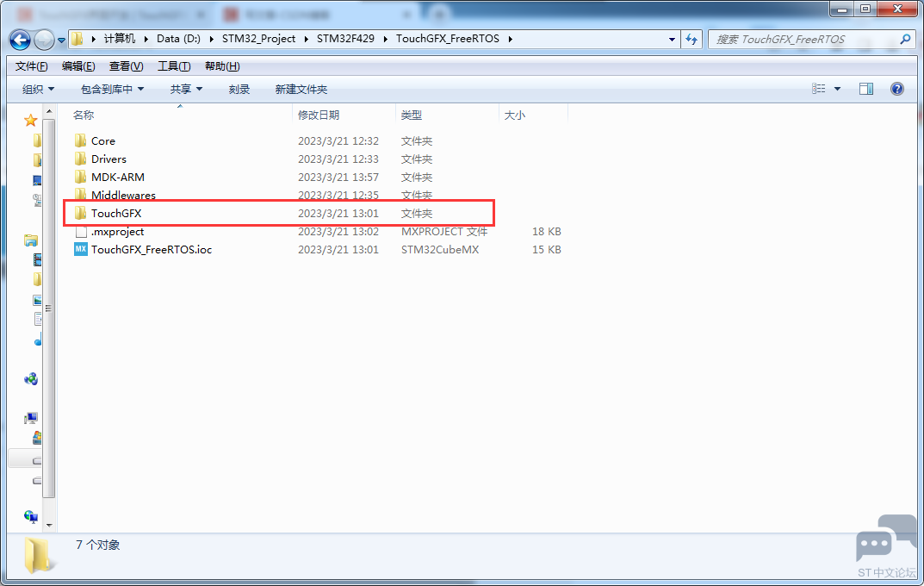Viewport: 924px width, 586px height.
Task: Expand the arrow after STM32_Project breadcrumb
Action: (x=307, y=39)
